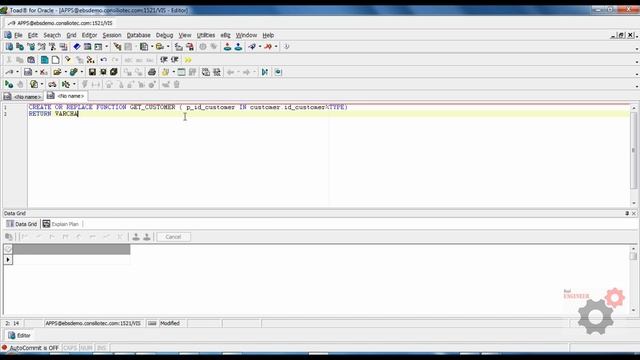Image resolution: width=640 pixels, height=360 pixels.
Task: Open the dropdown beside the blue session arrow
Action: tap(260, 47)
